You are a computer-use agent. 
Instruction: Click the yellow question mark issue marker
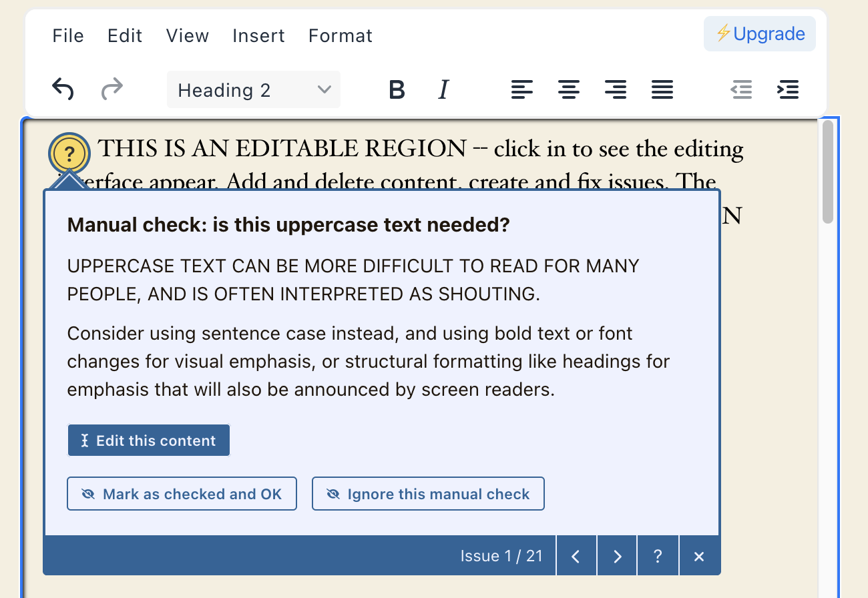tap(69, 155)
